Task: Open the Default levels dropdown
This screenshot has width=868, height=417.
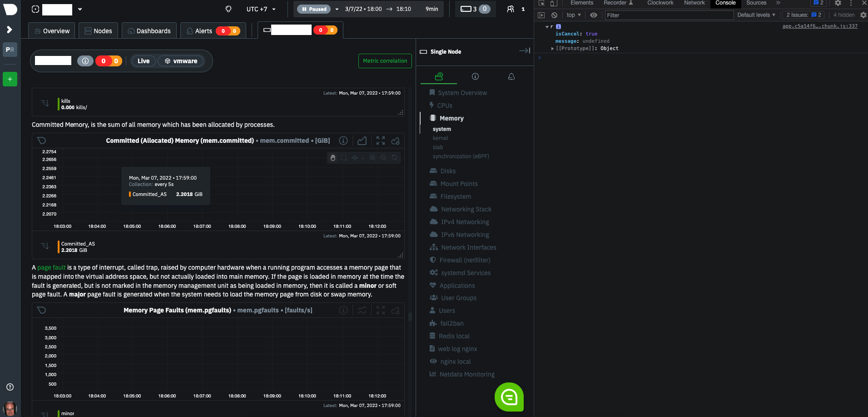Action: pos(755,15)
